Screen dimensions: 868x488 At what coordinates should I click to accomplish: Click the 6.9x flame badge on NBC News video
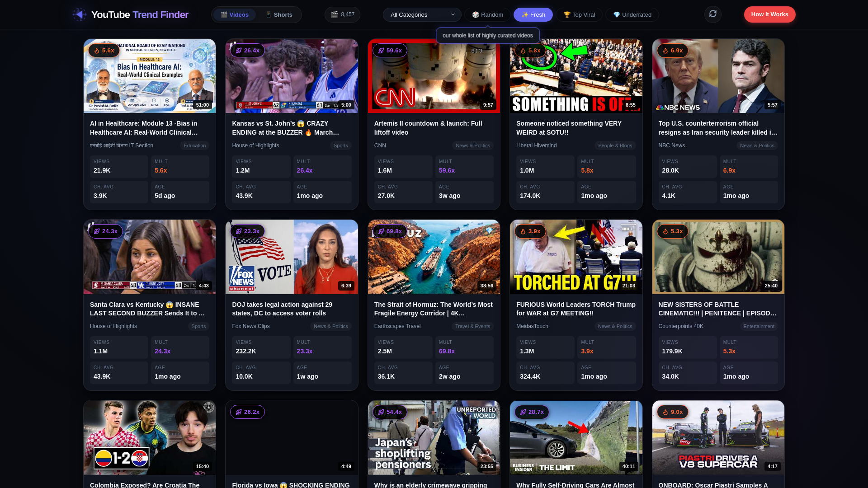click(673, 51)
